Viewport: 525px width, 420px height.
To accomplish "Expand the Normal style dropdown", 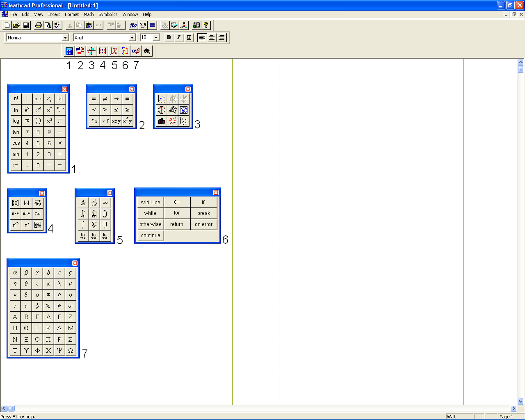I will click(x=65, y=38).
